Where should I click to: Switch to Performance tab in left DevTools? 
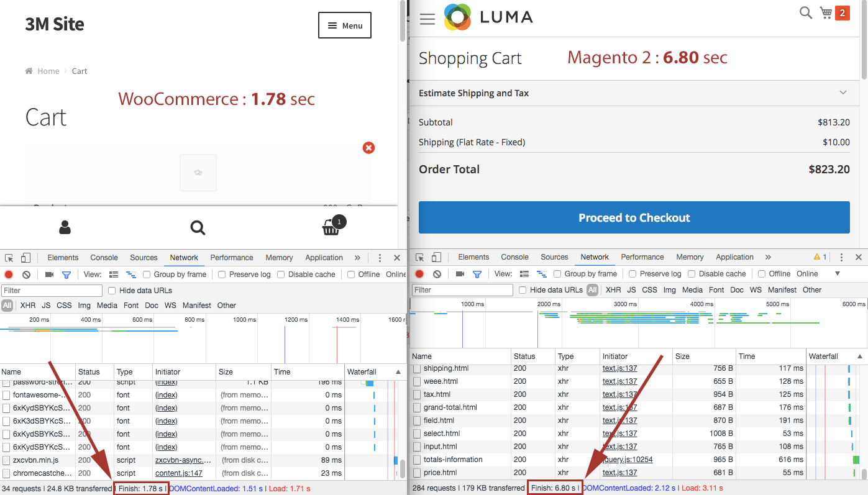231,258
